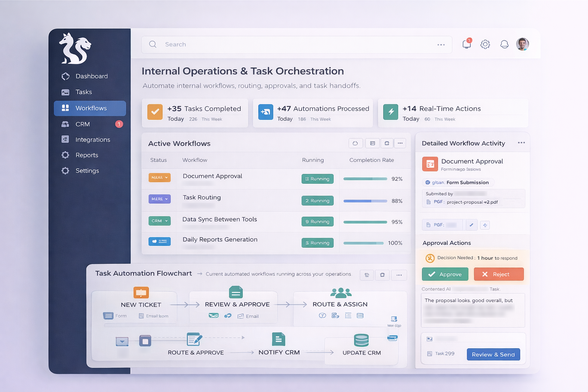588x392 pixels.
Task: Go to Integrations in sidebar
Action: pos(92,140)
